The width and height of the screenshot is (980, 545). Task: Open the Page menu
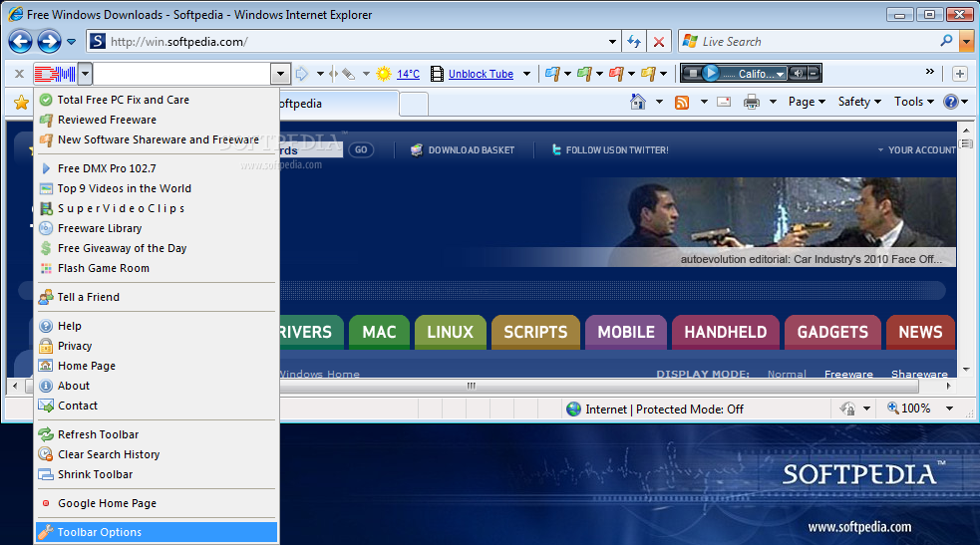pos(807,102)
